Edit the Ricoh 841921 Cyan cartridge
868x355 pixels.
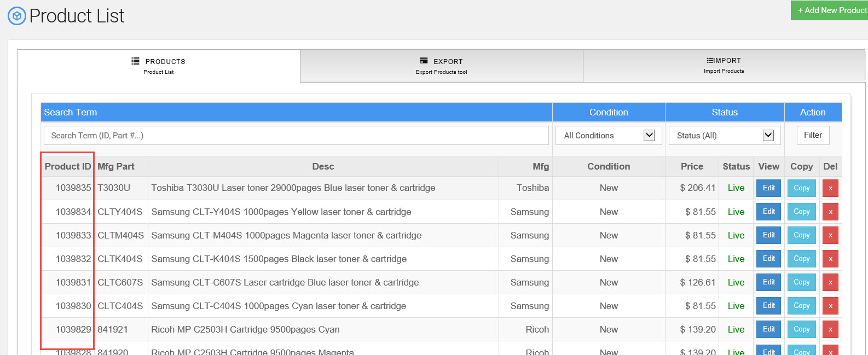coord(768,329)
